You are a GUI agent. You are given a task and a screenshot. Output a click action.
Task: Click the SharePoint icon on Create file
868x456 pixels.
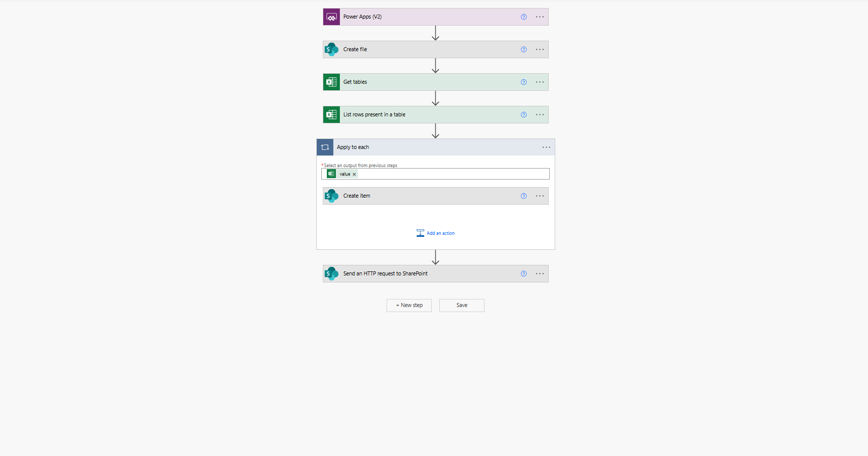pos(331,50)
